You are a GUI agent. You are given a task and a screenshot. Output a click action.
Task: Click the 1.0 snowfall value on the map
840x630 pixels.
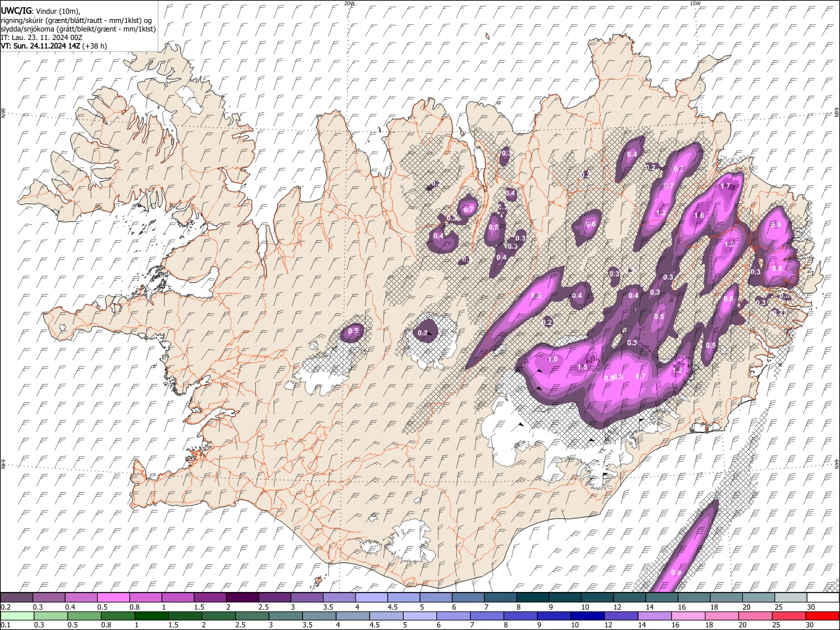[553, 360]
